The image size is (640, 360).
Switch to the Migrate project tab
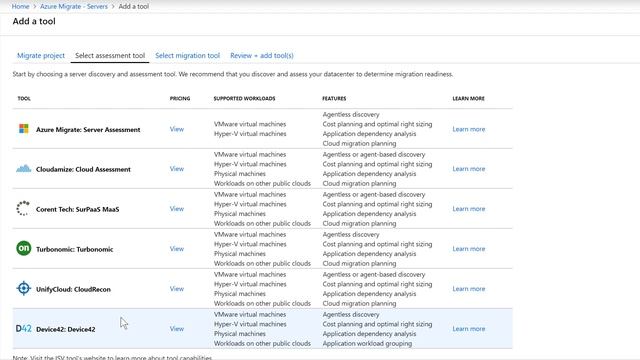pyautogui.click(x=41, y=56)
